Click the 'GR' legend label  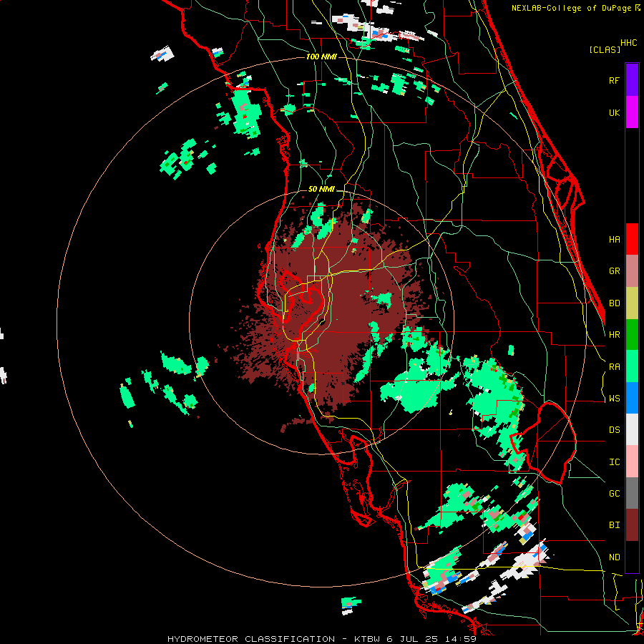pos(615,271)
